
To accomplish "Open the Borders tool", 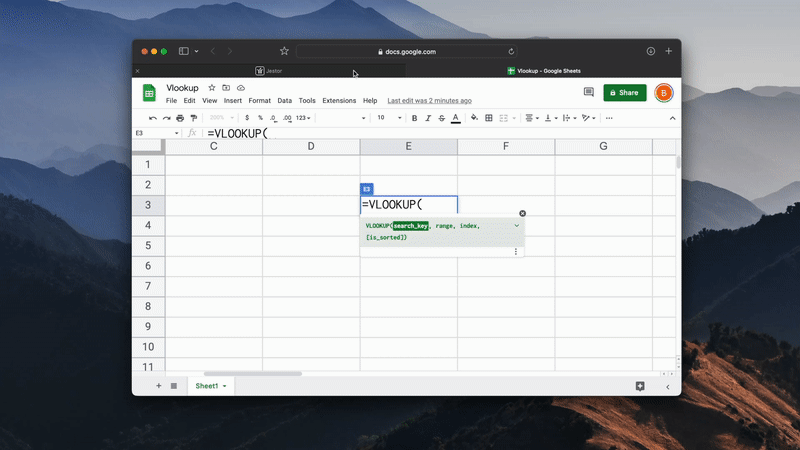I will [x=489, y=118].
